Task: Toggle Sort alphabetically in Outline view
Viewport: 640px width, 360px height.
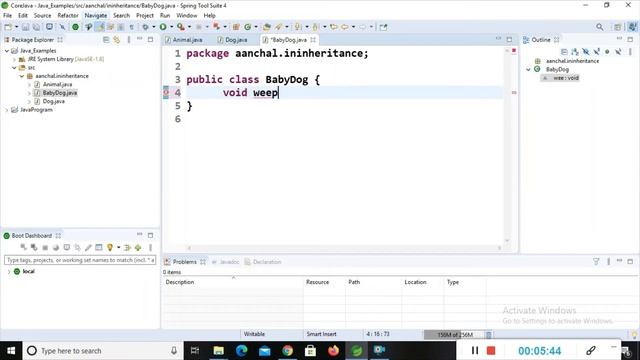Action: (x=575, y=52)
